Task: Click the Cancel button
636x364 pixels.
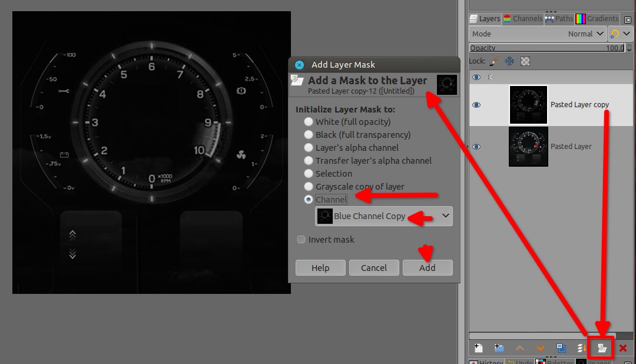Action: [x=374, y=268]
